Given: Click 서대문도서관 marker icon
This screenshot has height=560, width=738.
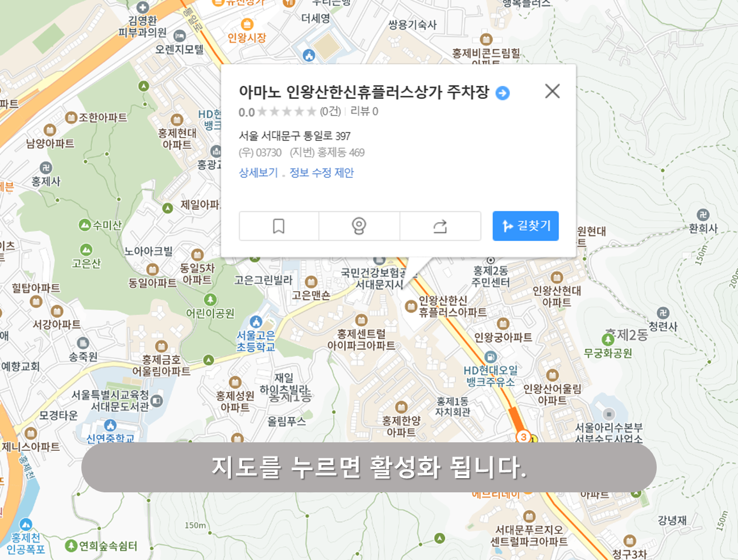Looking at the screenshot, I should click(157, 401).
